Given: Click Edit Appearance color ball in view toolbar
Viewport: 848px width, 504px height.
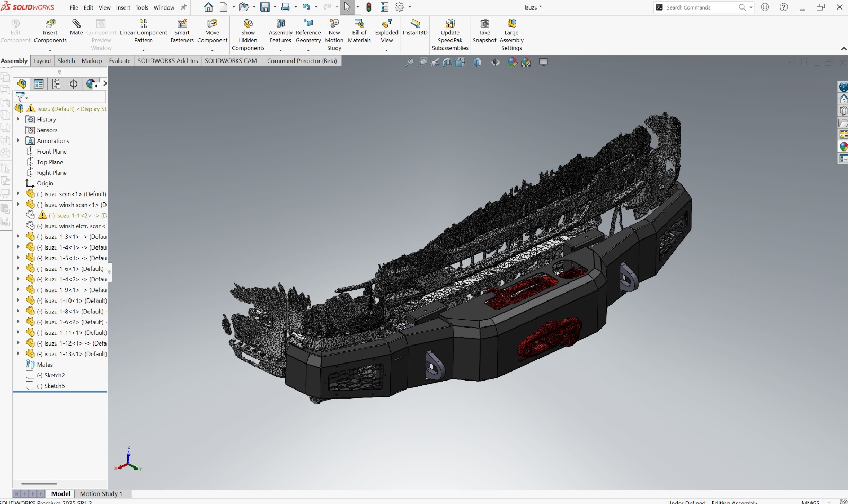Looking at the screenshot, I should [512, 63].
